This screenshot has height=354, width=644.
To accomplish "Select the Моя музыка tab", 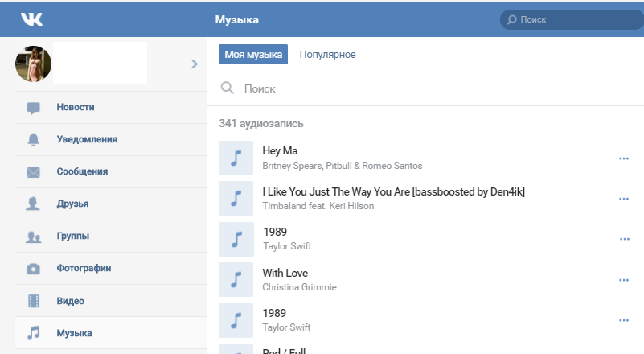I will 253,55.
